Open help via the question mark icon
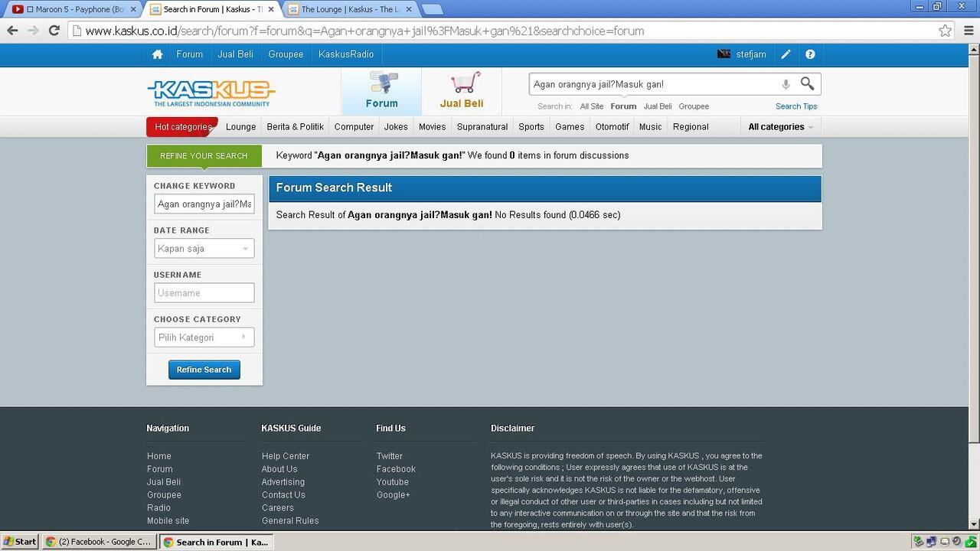 810,54
